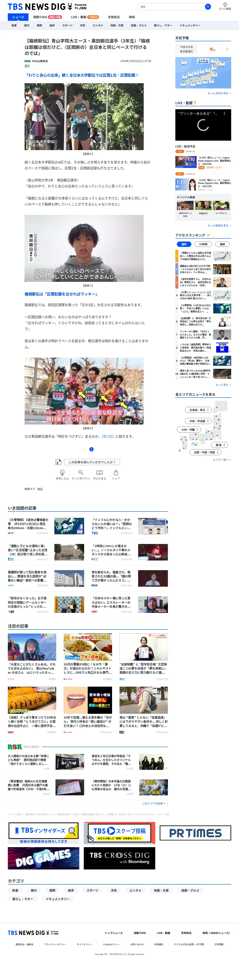Click the もっと動画を見る link
The width and height of the screenshot is (239, 980).
[219, 226]
